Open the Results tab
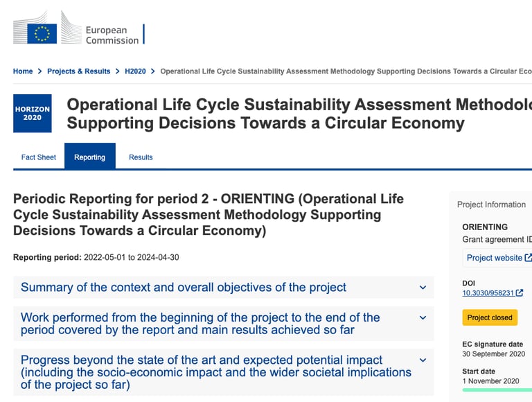 (x=141, y=157)
